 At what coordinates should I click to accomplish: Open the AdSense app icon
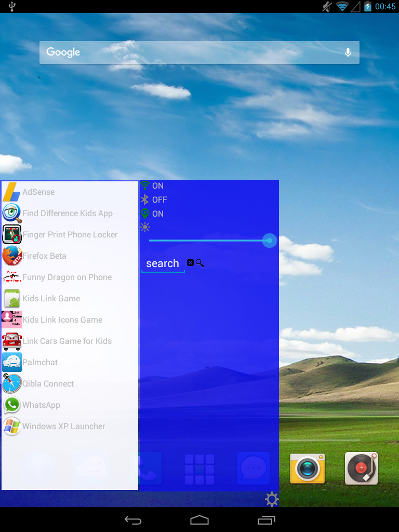(x=11, y=192)
